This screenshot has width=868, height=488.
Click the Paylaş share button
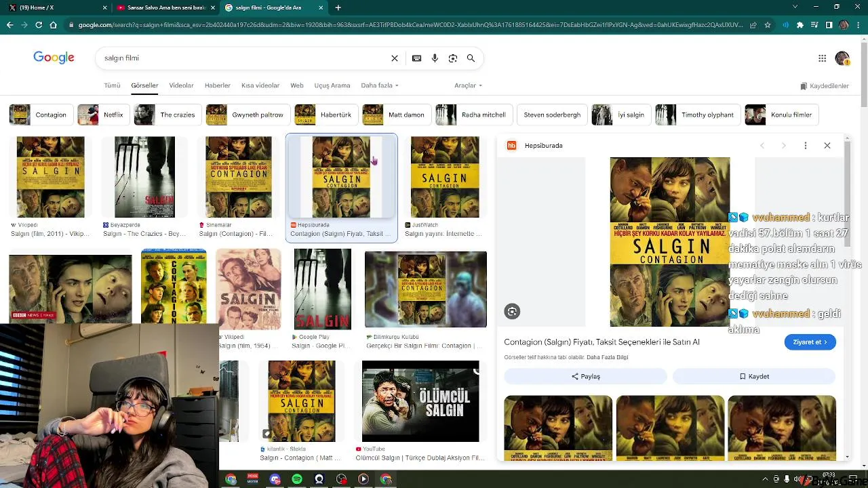(585, 376)
